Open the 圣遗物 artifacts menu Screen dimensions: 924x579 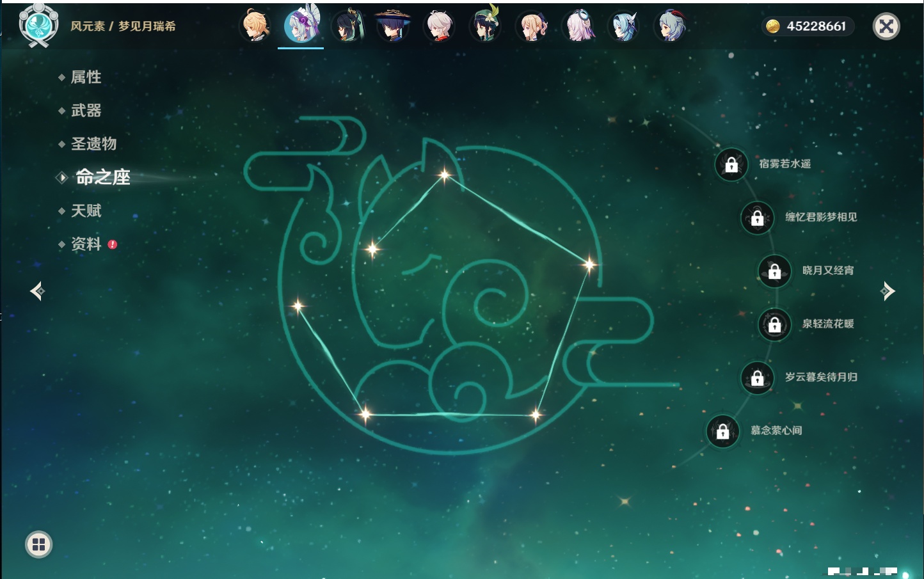(93, 144)
